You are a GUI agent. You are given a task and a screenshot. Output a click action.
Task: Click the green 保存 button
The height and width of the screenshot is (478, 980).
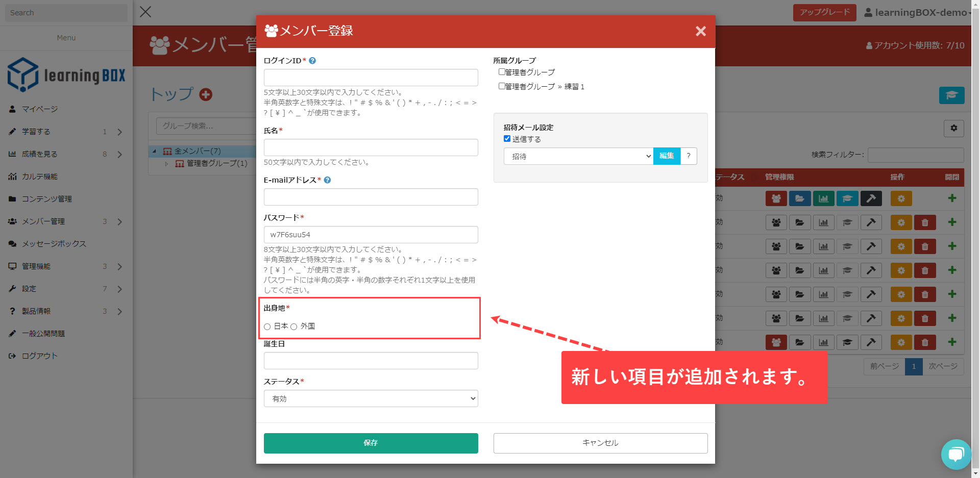coord(371,443)
